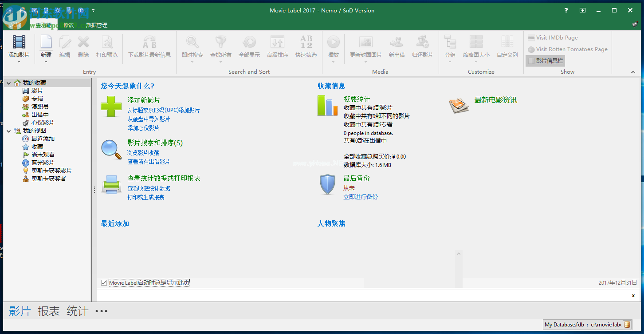The height and width of the screenshot is (334, 644).
Task: Select 最近添加 view in tree
Action: click(43, 139)
